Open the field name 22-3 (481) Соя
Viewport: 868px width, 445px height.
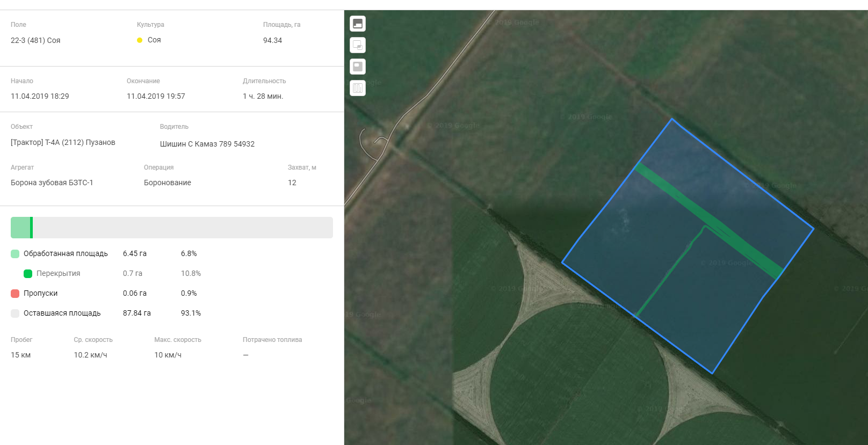pos(35,40)
